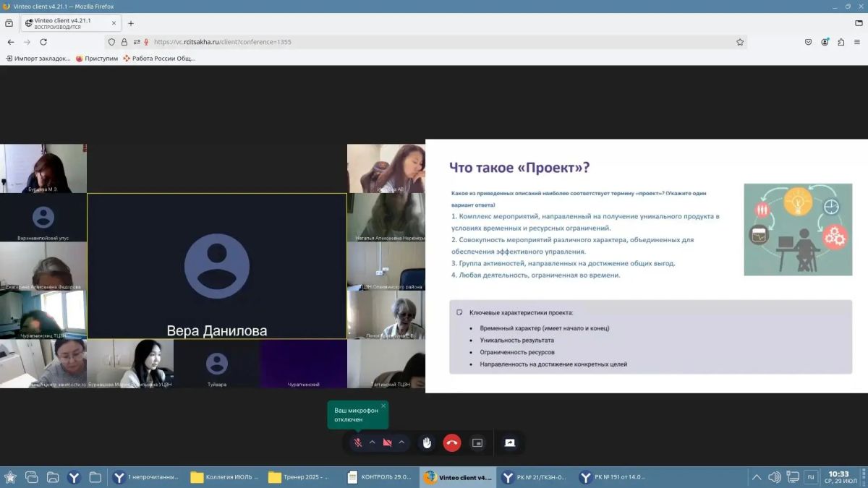Viewport: 868px width, 488px height.
Task: Open file manager from taskbar
Action: 53,477
